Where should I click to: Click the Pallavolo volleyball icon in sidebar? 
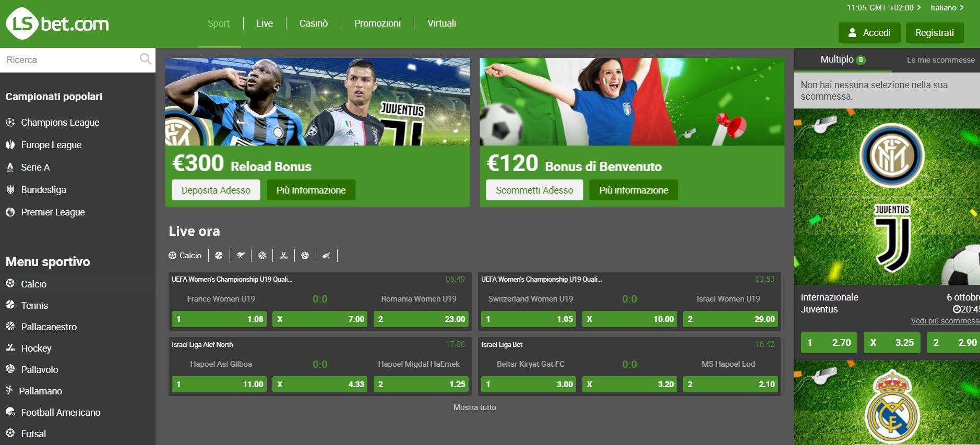click(10, 369)
